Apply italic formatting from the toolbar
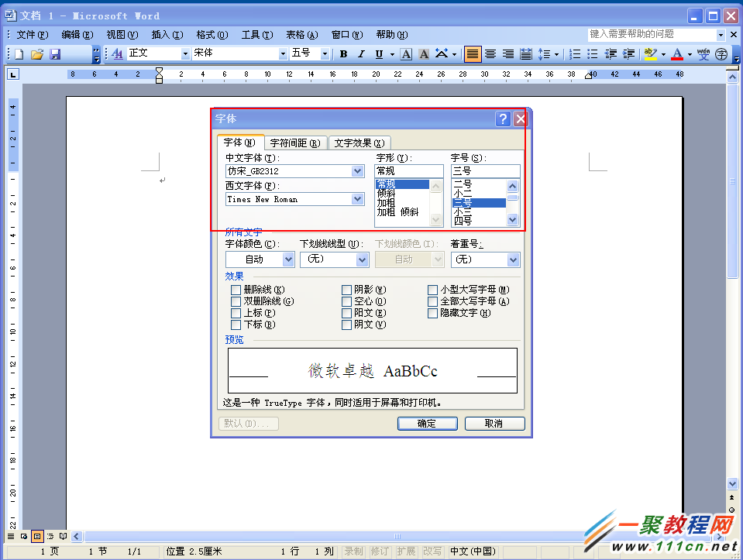This screenshot has height=560, width=743. point(362,53)
